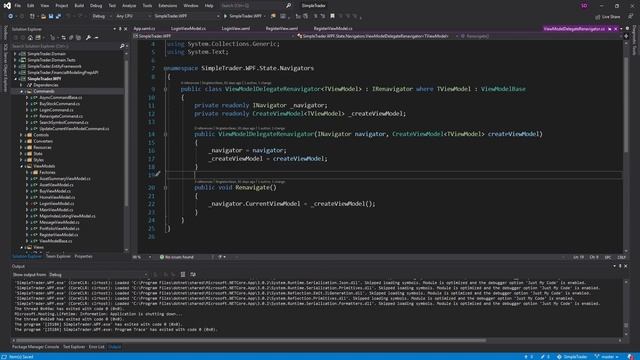The height and width of the screenshot is (360, 640).
Task: Switch to Team Explorer tab
Action: point(58,256)
